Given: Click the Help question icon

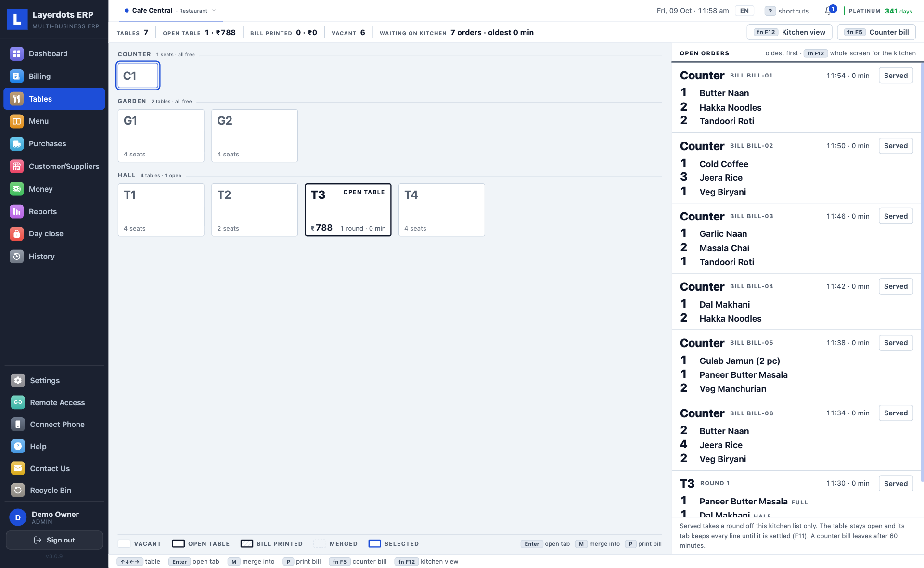Looking at the screenshot, I should tap(18, 446).
